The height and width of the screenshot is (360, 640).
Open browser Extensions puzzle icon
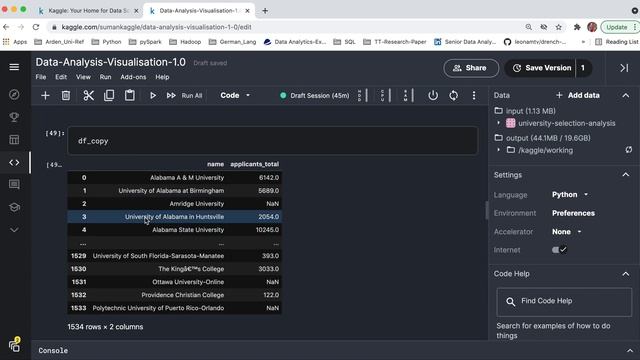coord(577,27)
